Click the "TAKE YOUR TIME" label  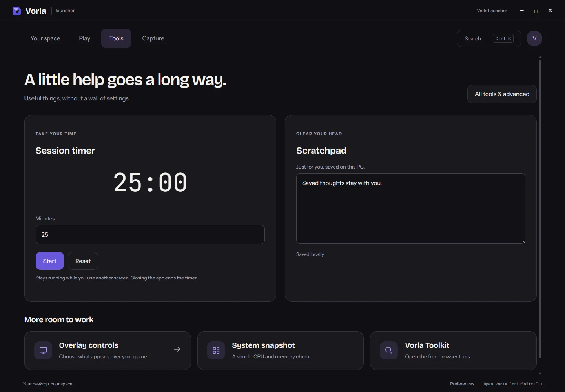click(x=56, y=134)
